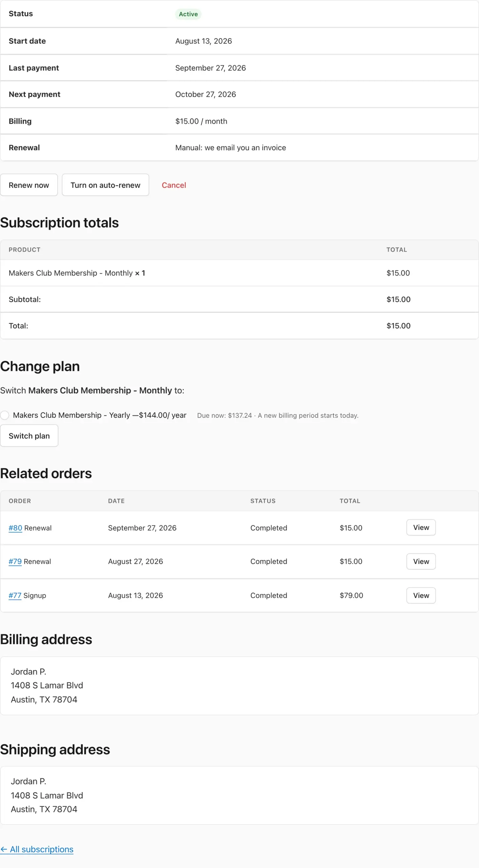View the September 27 renewal order
479x868 pixels.
pyautogui.click(x=421, y=528)
